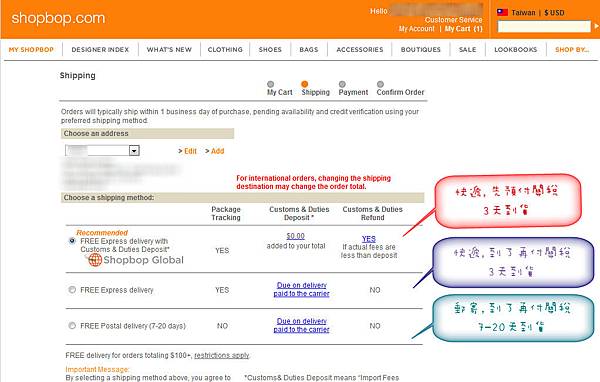
Task: Open the BOUTIQUES menu
Action: click(421, 50)
